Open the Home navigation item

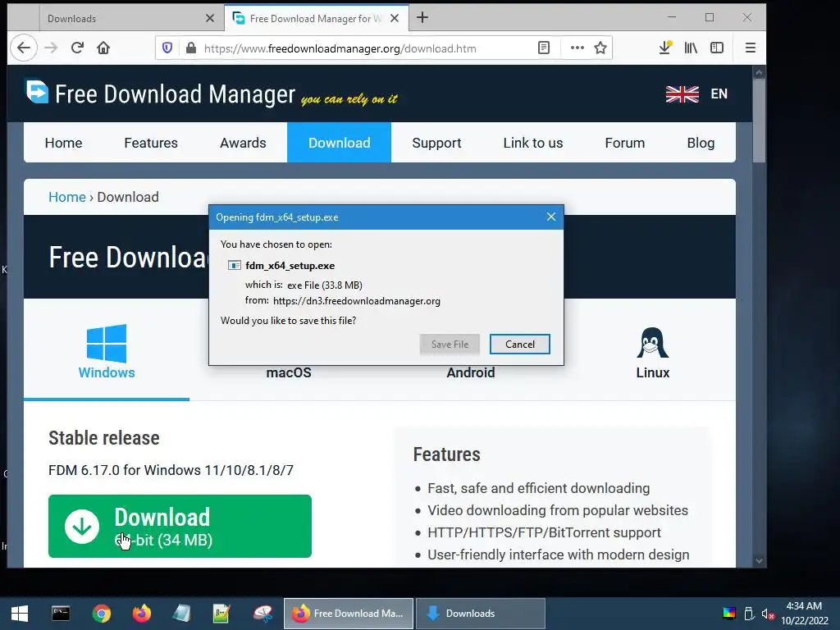pyautogui.click(x=64, y=143)
